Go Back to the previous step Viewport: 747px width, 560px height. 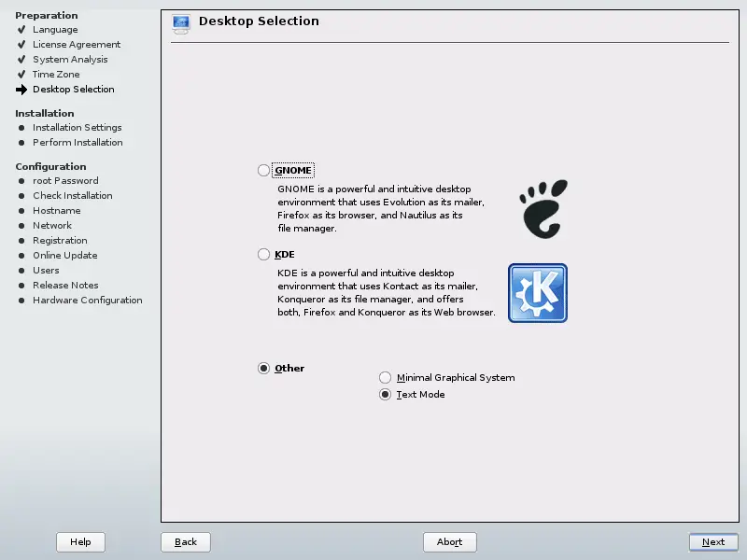click(x=185, y=542)
